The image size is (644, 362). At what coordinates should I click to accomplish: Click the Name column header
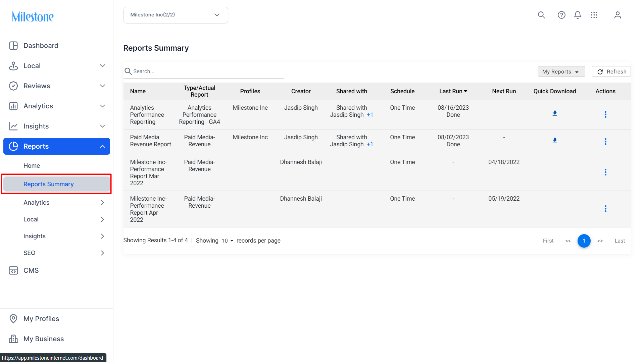click(138, 91)
